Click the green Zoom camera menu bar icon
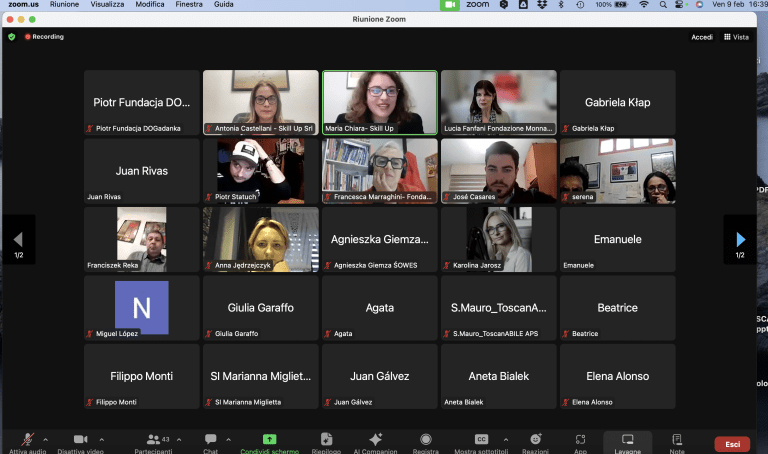 click(x=450, y=4)
